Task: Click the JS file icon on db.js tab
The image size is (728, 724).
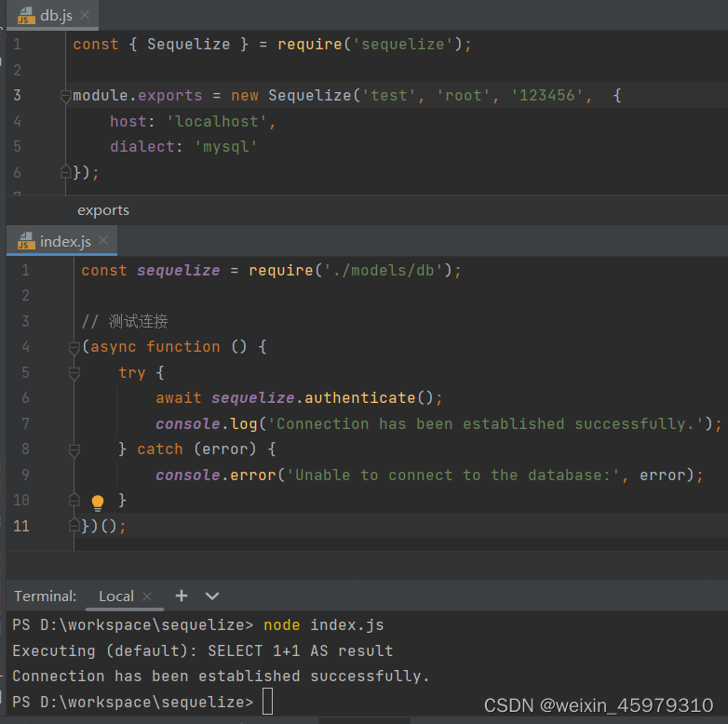Action: point(26,15)
